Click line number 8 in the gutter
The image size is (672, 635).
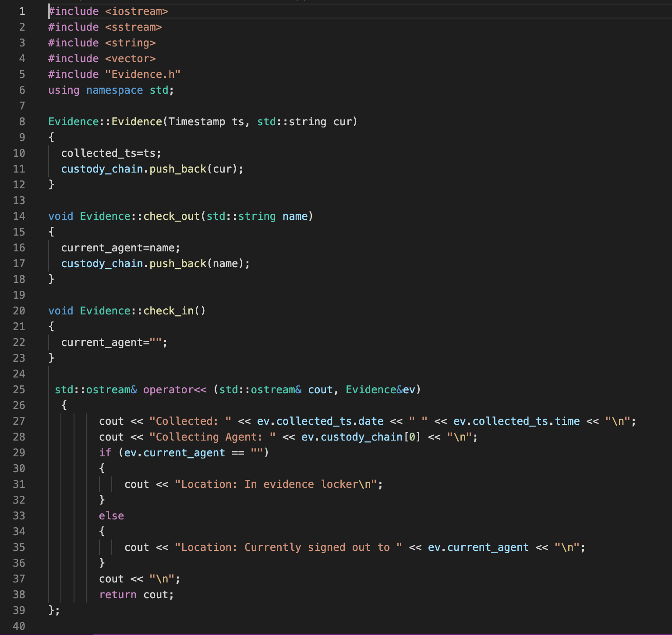click(x=22, y=122)
